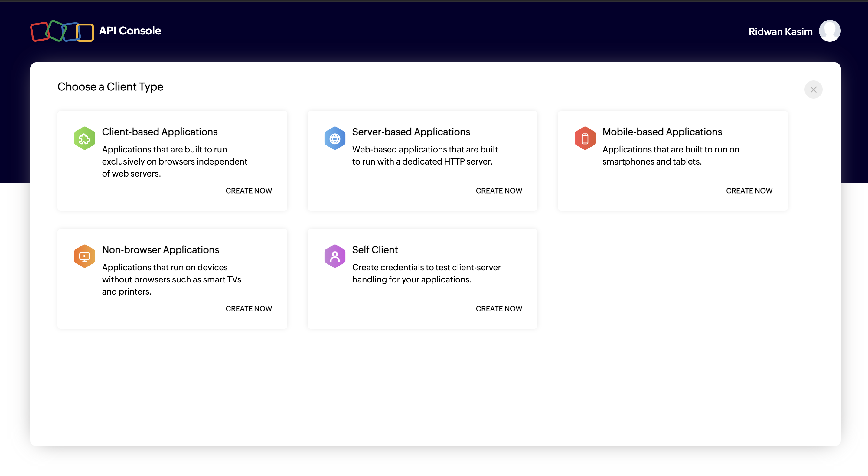Select the Non-browser Applications title
The width and height of the screenshot is (868, 476).
pos(160,249)
